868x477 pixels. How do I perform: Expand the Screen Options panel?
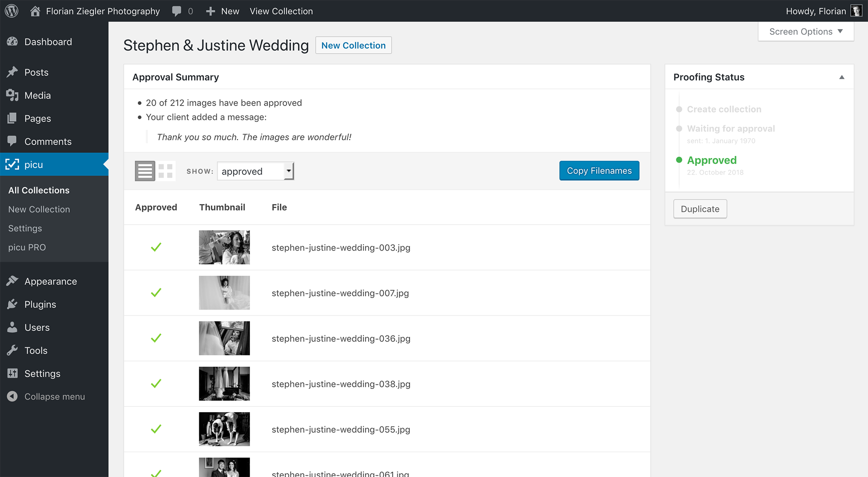(806, 32)
